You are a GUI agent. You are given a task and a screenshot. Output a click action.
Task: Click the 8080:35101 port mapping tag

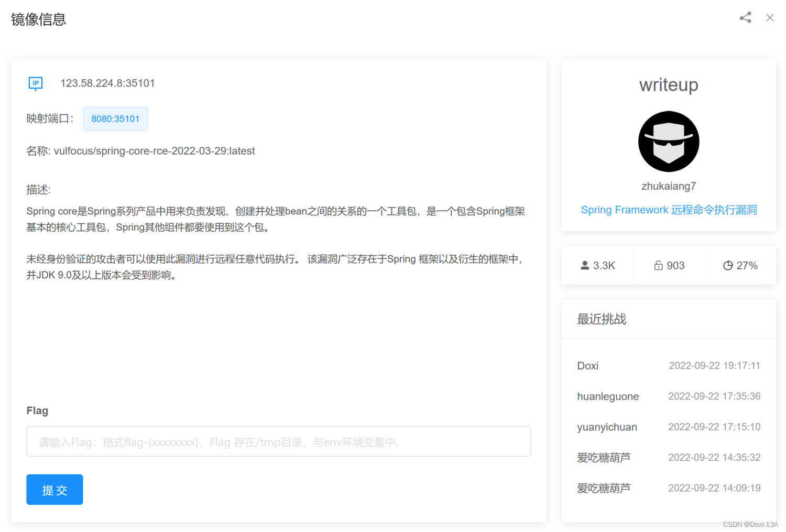tap(115, 119)
